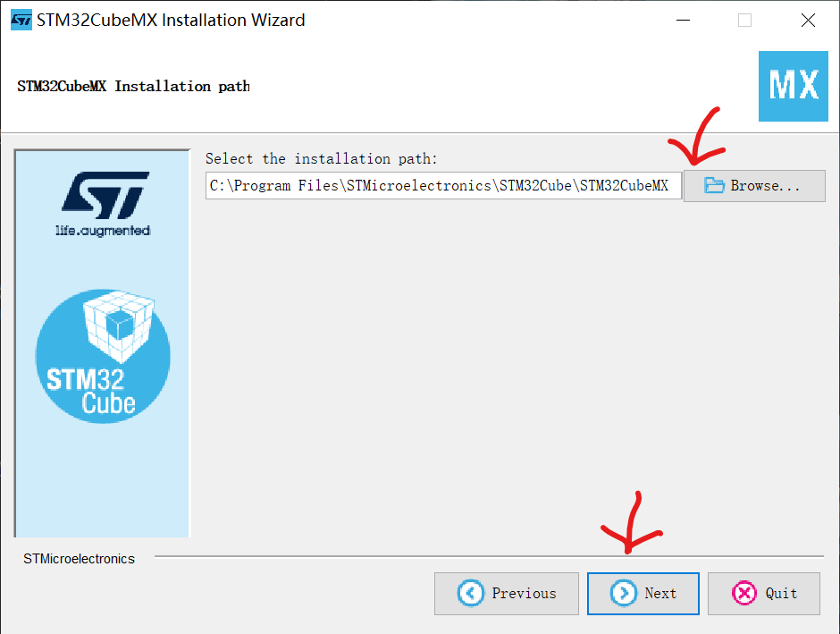840x634 pixels.
Task: Click the round STM32 Cube logo
Action: click(103, 357)
